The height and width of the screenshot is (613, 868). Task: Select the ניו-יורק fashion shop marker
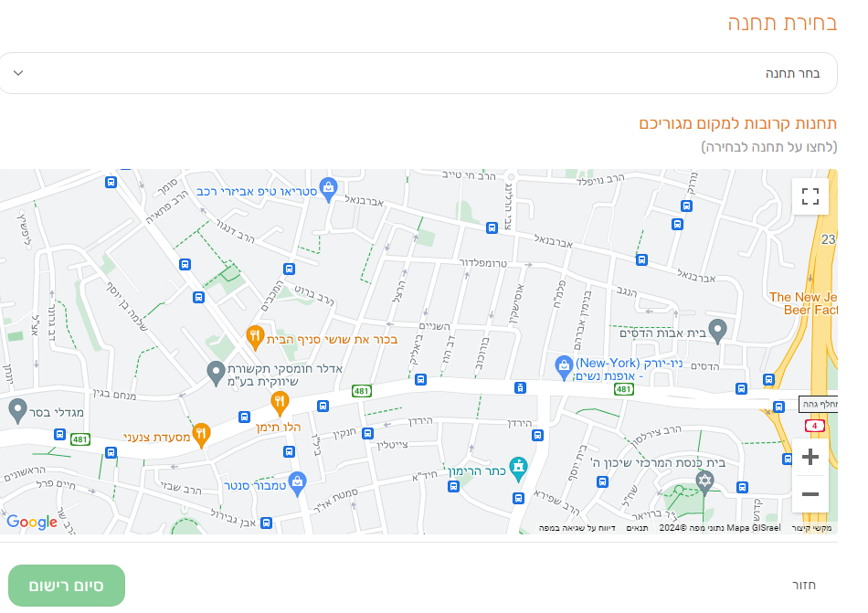pos(564,368)
